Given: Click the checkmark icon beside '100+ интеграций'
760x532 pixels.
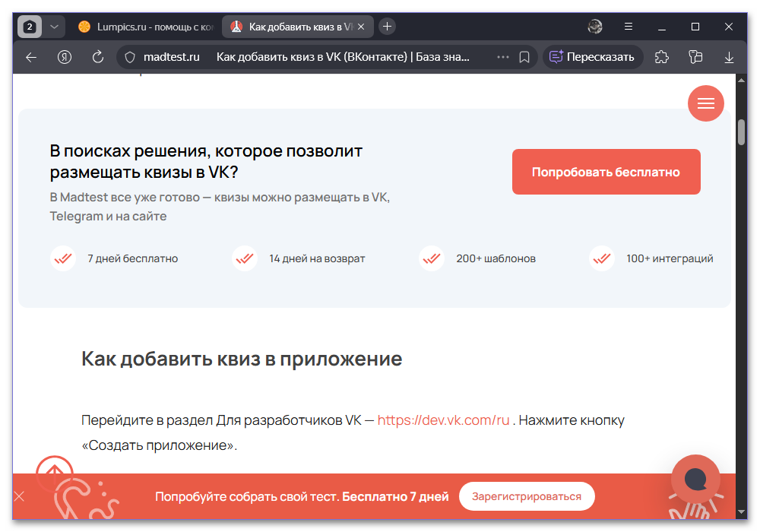Looking at the screenshot, I should 601,258.
